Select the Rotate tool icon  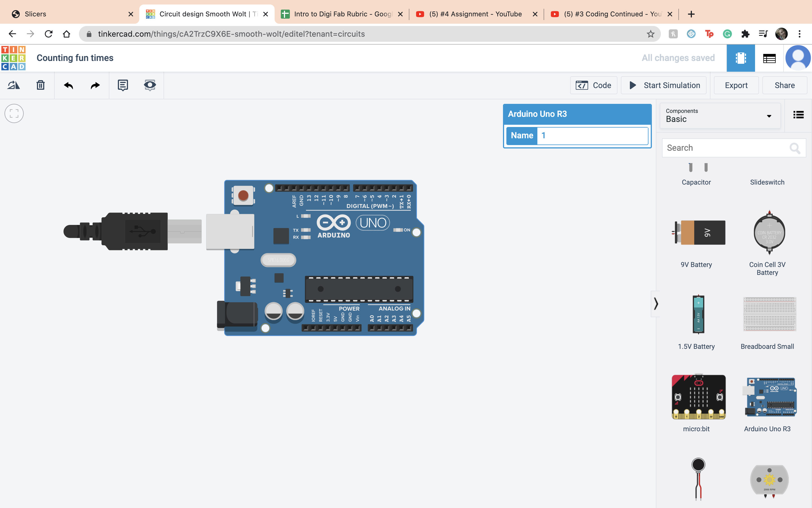point(14,85)
